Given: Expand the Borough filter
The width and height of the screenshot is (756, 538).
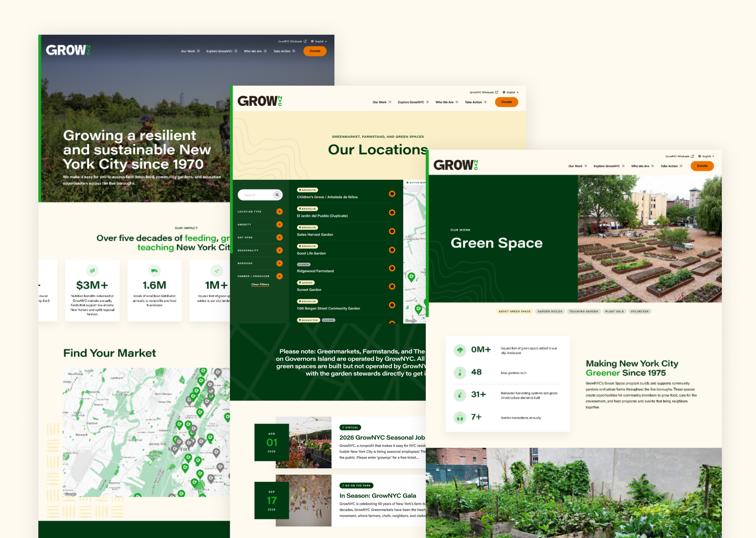Looking at the screenshot, I should point(279,263).
